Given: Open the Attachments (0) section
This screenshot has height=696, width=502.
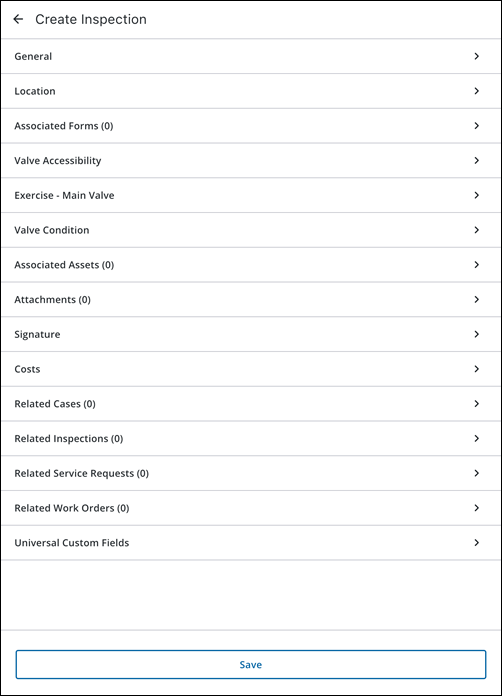Looking at the screenshot, I should tap(251, 300).
